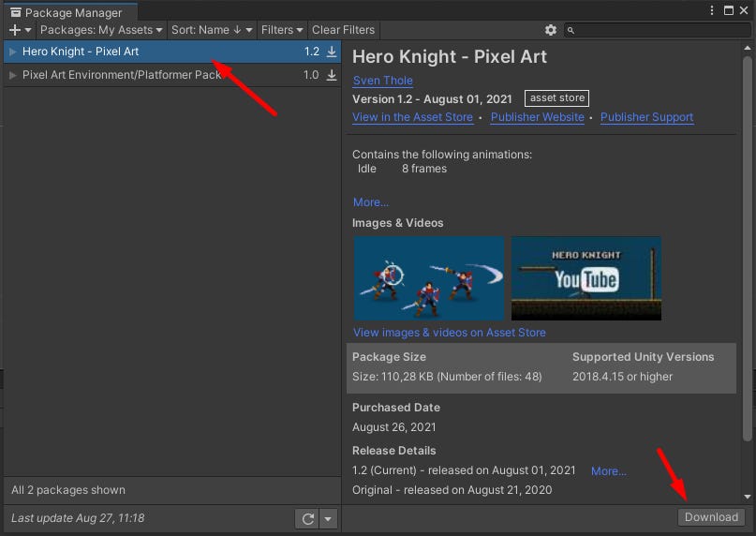756x536 pixels.
Task: Click More... beside the release details
Action: [609, 471]
